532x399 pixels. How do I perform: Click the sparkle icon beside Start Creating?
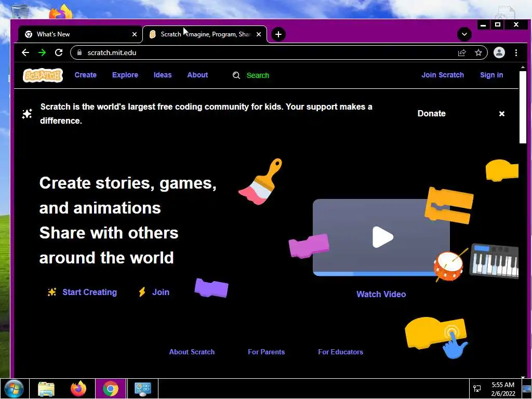click(x=52, y=292)
